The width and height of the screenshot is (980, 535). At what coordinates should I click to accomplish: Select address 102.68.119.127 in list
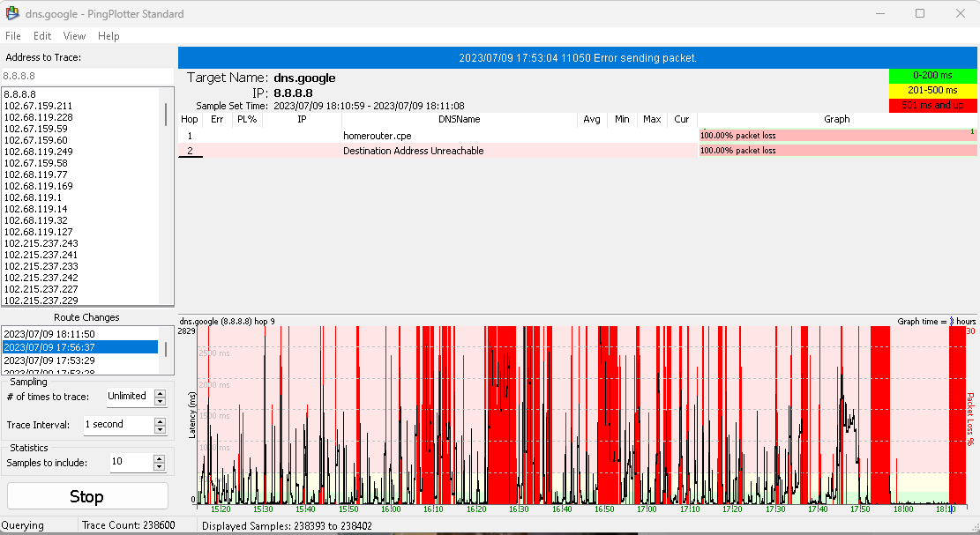point(38,232)
